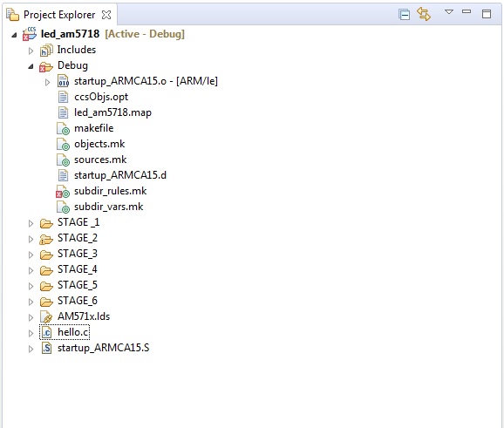This screenshot has width=504, height=428.
Task: Select the subdir_rules.mk error-marked icon
Action: (63, 191)
